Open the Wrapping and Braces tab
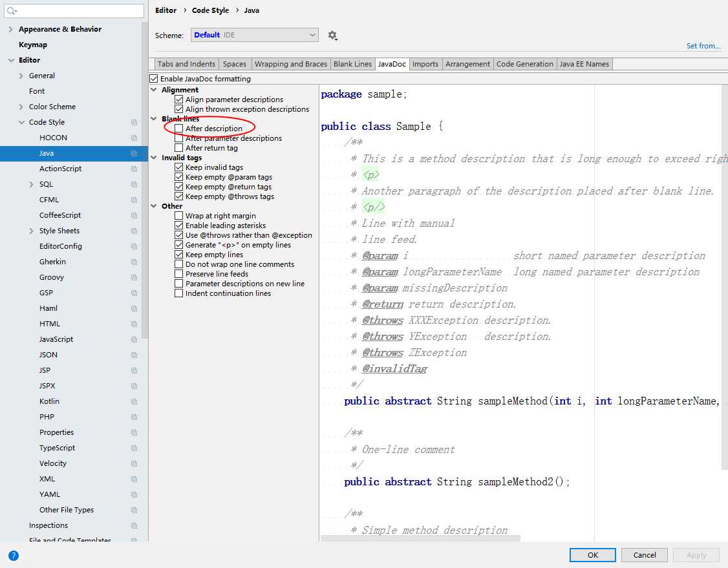 coord(291,64)
